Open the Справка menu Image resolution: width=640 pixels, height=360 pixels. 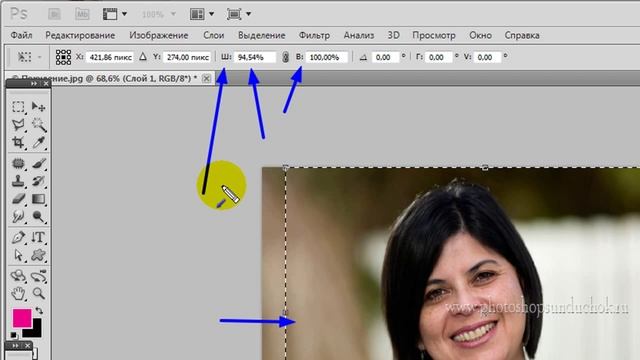point(522,36)
